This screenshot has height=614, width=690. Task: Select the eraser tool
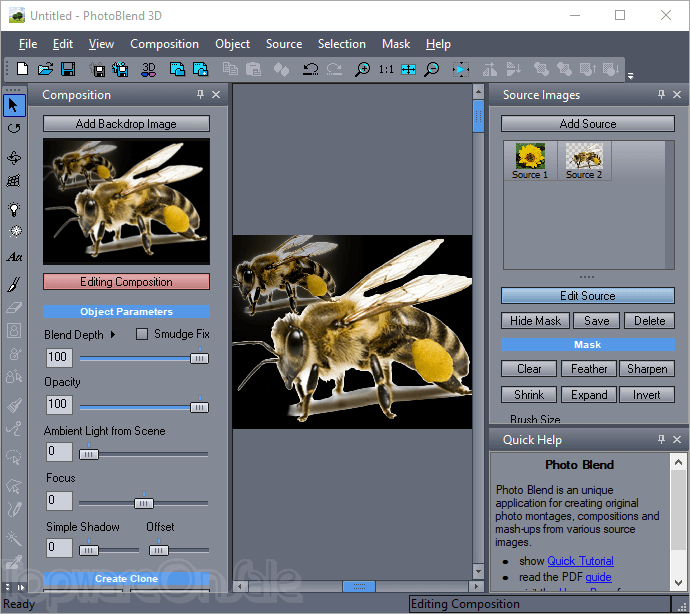coord(14,307)
